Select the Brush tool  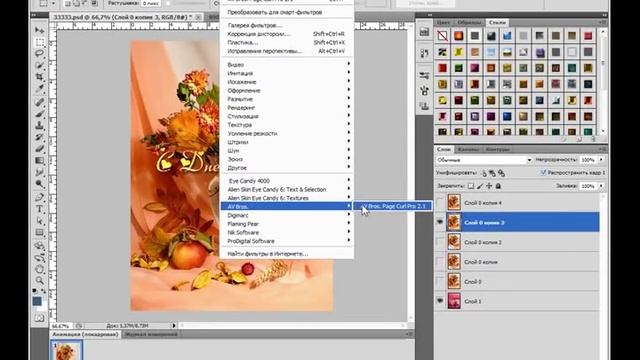(40, 113)
